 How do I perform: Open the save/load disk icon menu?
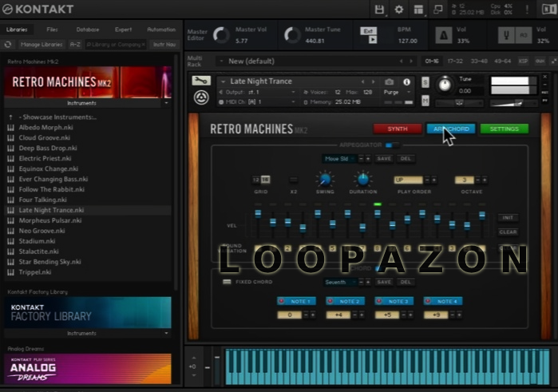pos(379,10)
